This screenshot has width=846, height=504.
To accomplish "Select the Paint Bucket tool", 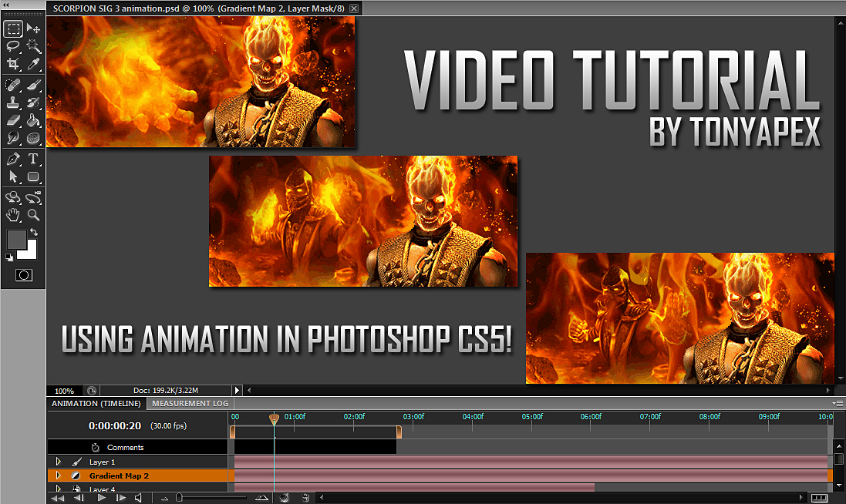I will coord(33,120).
